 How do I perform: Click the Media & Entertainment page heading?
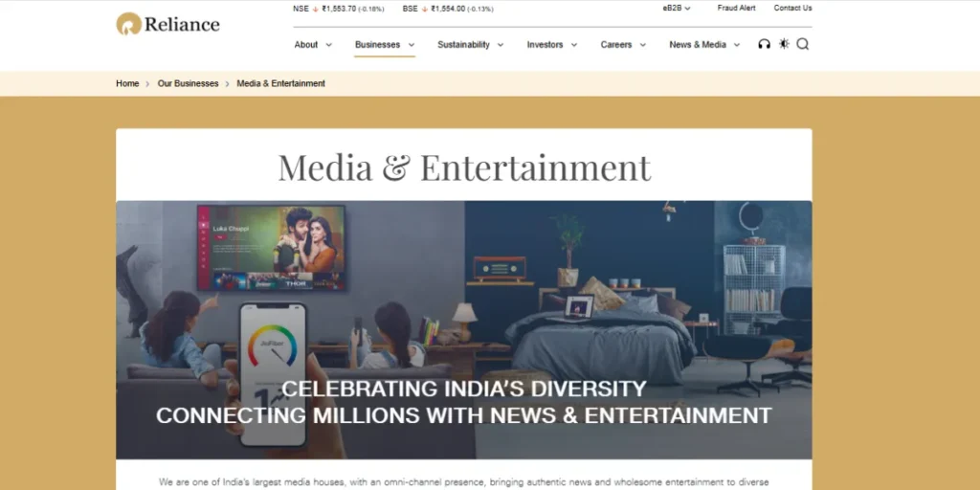pyautogui.click(x=464, y=167)
